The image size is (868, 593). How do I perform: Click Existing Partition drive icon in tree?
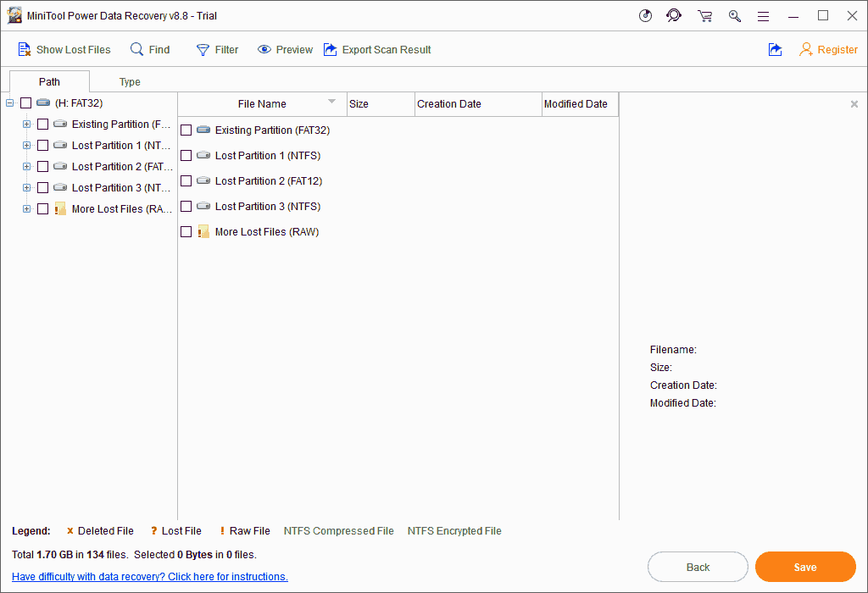pos(60,124)
